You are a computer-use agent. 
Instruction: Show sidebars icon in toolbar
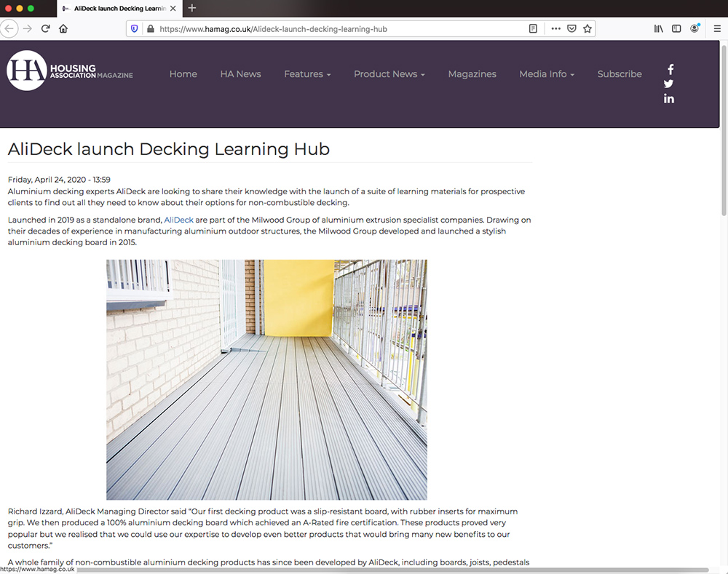[x=676, y=29]
